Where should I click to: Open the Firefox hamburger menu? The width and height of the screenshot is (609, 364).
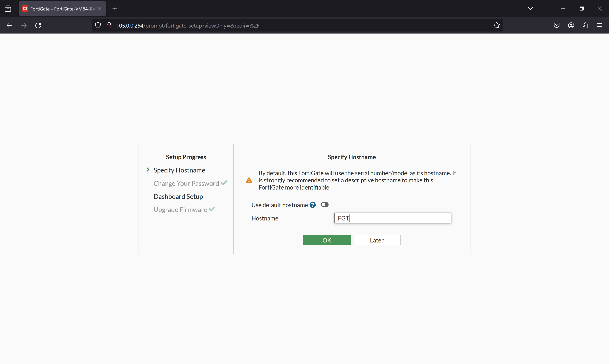(599, 25)
